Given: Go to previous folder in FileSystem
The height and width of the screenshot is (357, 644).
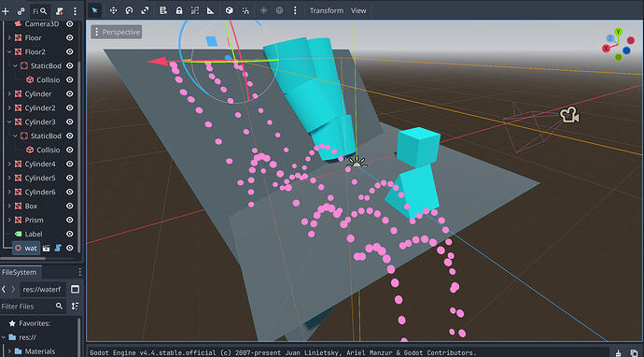Looking at the screenshot, I should 4,289.
